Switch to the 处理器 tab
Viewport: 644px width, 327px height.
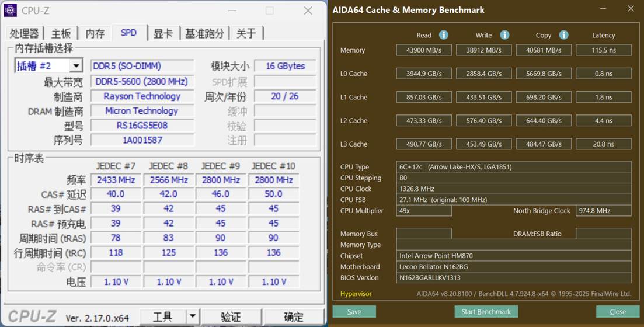tap(25, 33)
